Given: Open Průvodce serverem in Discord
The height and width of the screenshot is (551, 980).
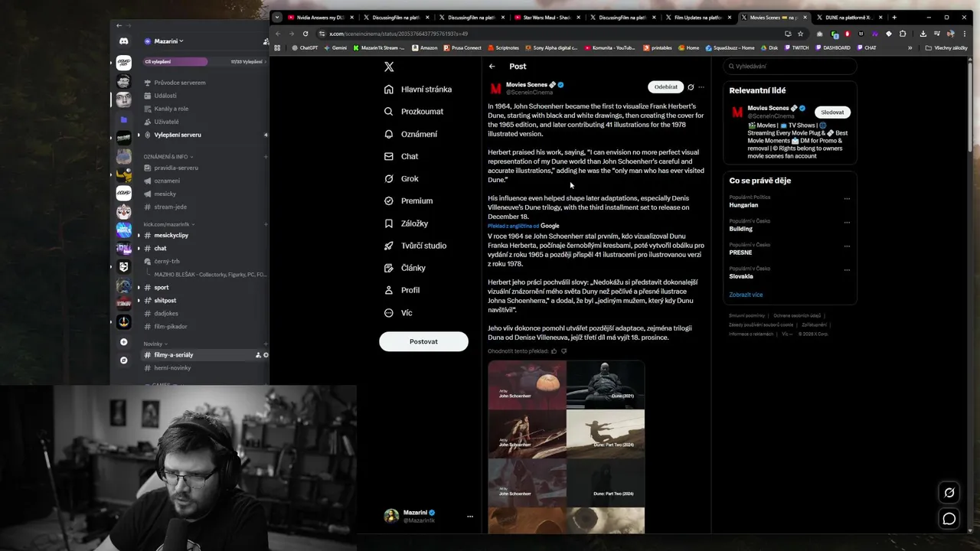Looking at the screenshot, I should tap(180, 83).
